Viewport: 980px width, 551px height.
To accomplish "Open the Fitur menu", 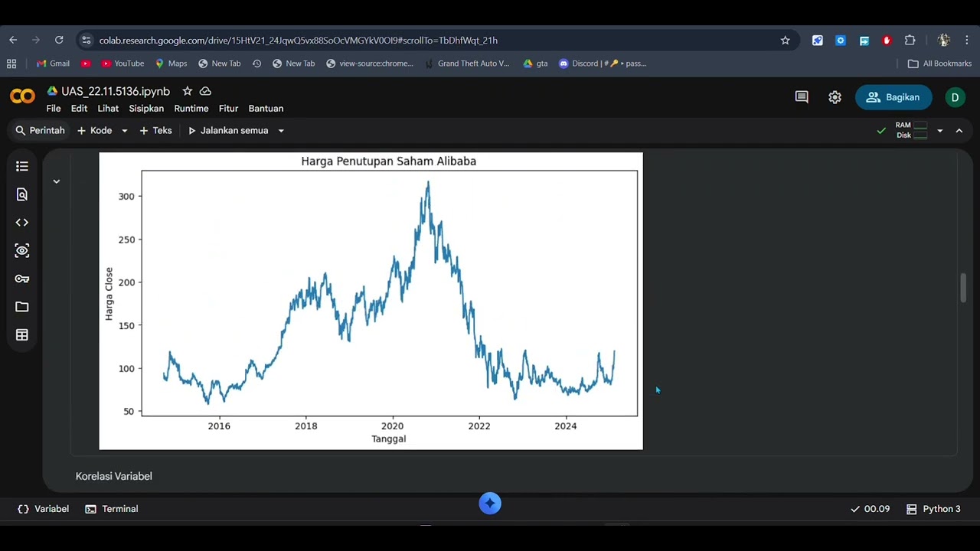I will point(228,109).
